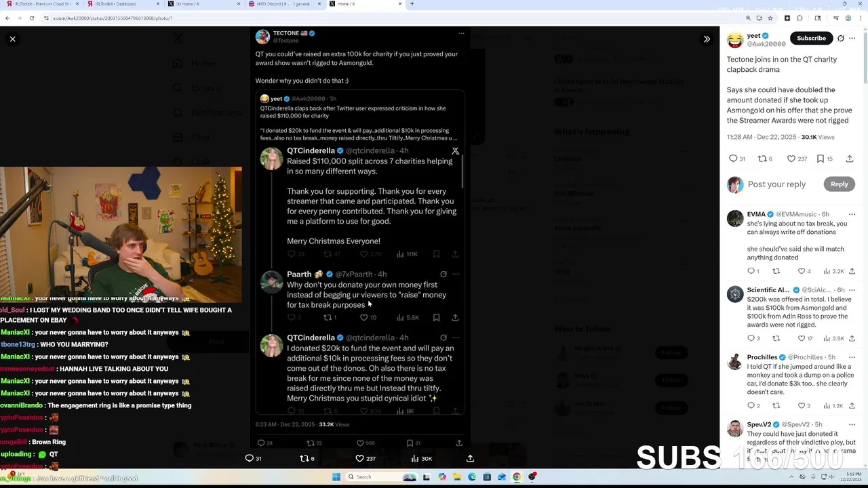Open the Grok icon next to the Subscribe button
This screenshot has height=488, width=868.
tap(841, 39)
